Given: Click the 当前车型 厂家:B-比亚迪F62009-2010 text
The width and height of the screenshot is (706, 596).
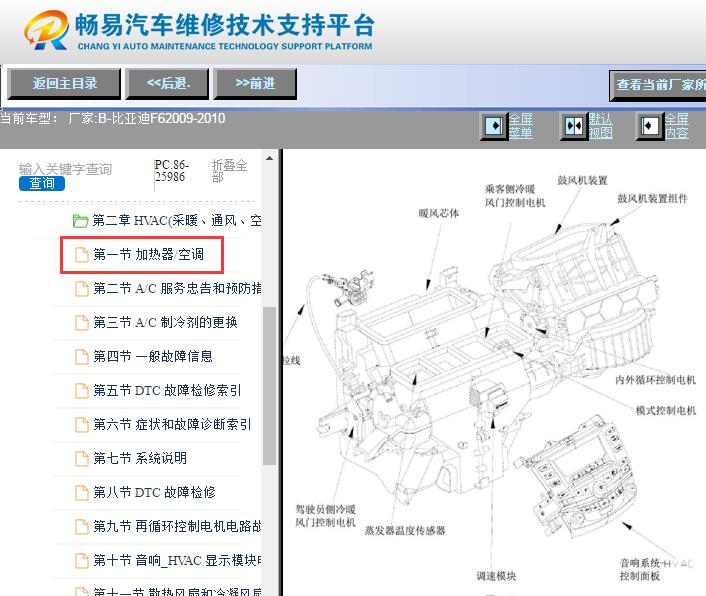Looking at the screenshot, I should coord(113,119).
